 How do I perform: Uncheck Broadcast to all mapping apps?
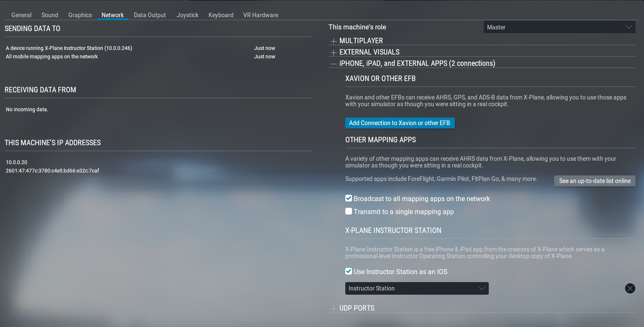tap(349, 199)
